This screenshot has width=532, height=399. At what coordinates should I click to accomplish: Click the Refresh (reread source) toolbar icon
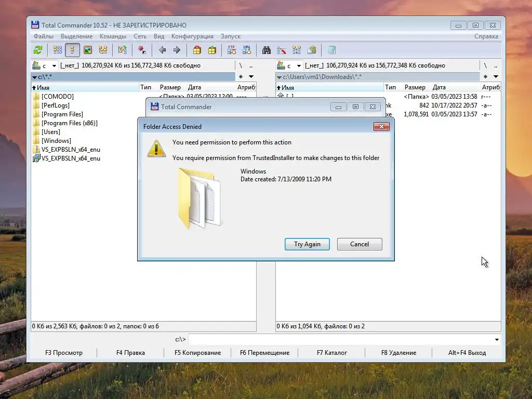click(38, 50)
